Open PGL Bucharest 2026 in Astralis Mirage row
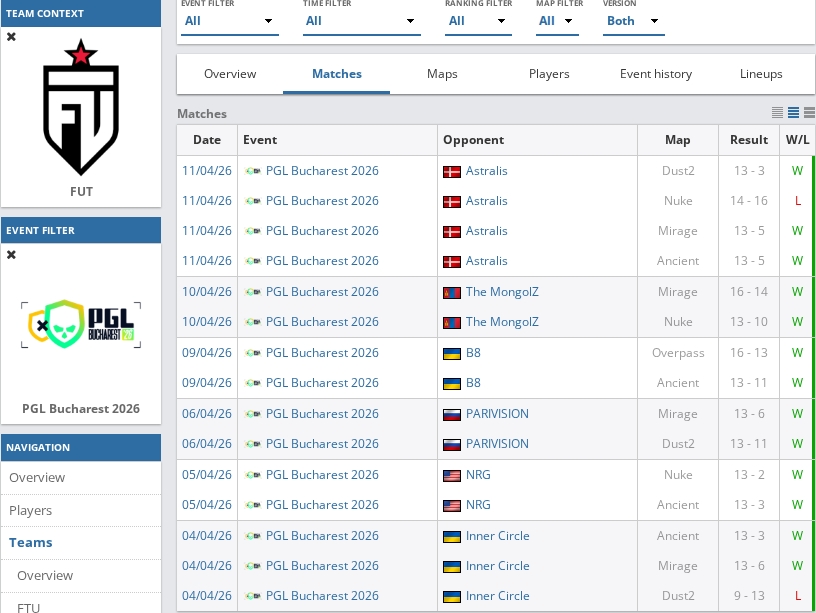The image size is (816, 613). [322, 231]
